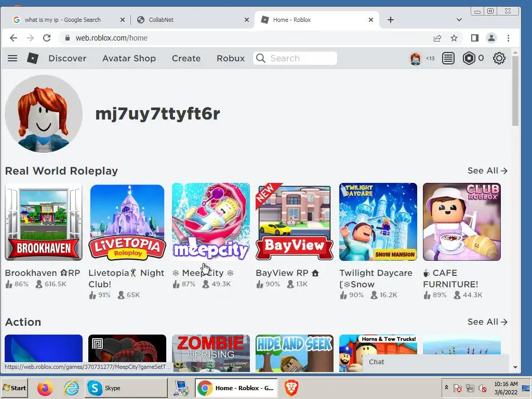Click the Action Center flag tray icon
This screenshot has width=532, height=399.
coord(457,388)
